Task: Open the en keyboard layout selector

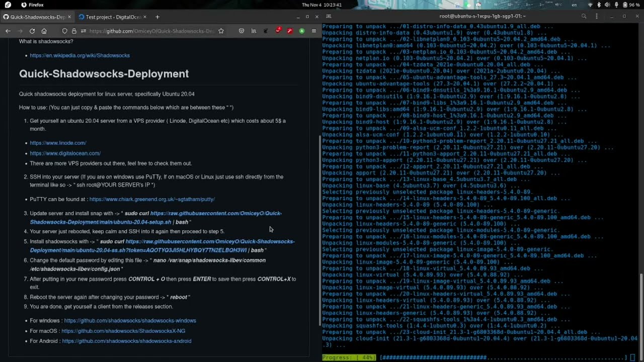Action: (x=575, y=5)
